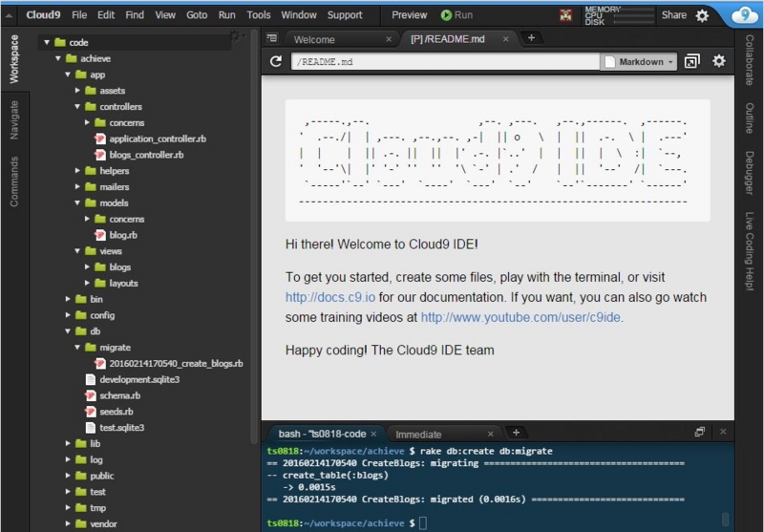Collapse the migrate folder
Viewport: 764px width, 532px height.
click(77, 348)
